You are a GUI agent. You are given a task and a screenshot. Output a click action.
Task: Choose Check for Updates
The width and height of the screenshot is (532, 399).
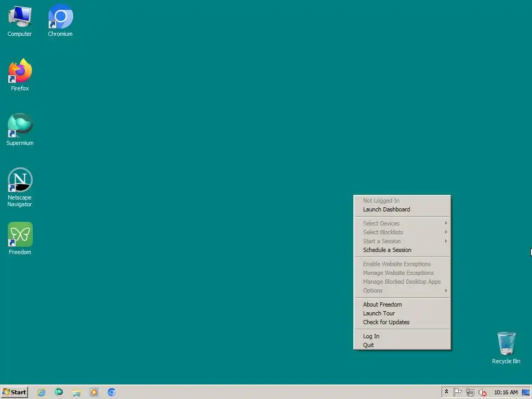[x=402, y=322]
